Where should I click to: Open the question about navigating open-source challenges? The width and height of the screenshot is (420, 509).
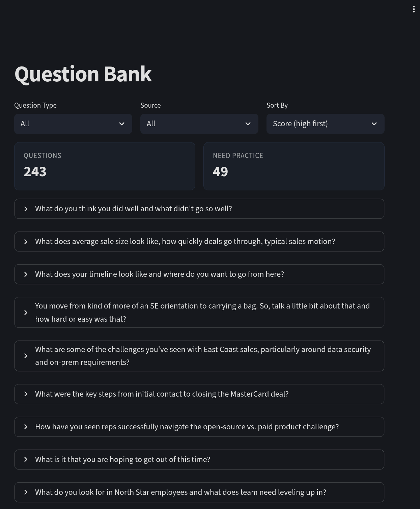(199, 427)
